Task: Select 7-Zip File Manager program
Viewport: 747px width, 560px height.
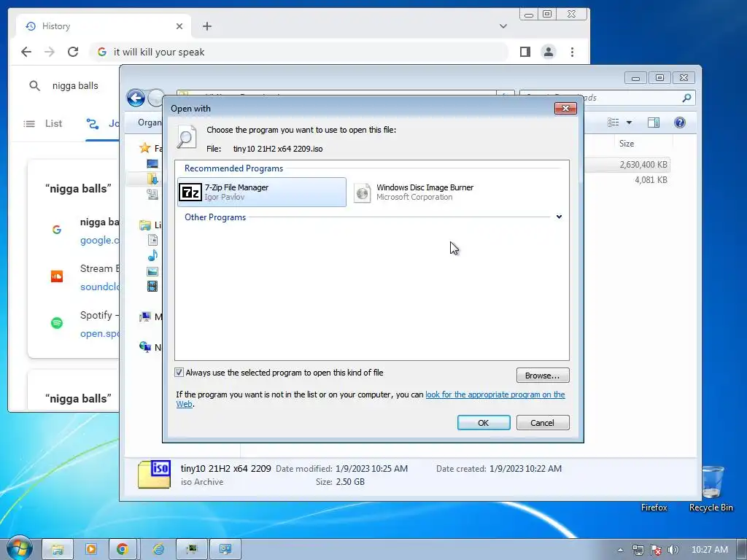Action: pyautogui.click(x=262, y=192)
